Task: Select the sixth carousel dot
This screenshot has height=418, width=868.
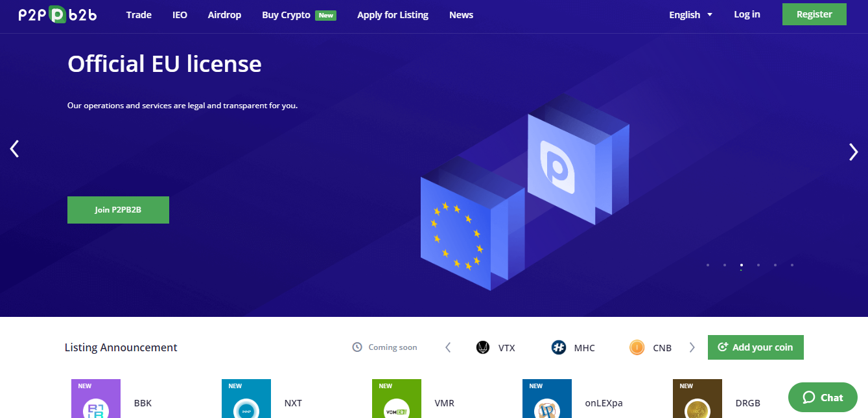Action: point(792,265)
